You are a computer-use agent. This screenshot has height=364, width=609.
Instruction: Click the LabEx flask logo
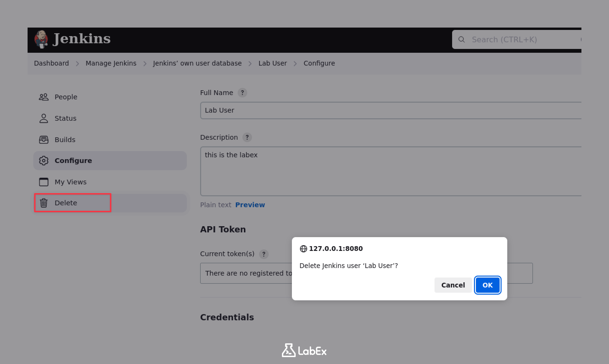point(289,351)
